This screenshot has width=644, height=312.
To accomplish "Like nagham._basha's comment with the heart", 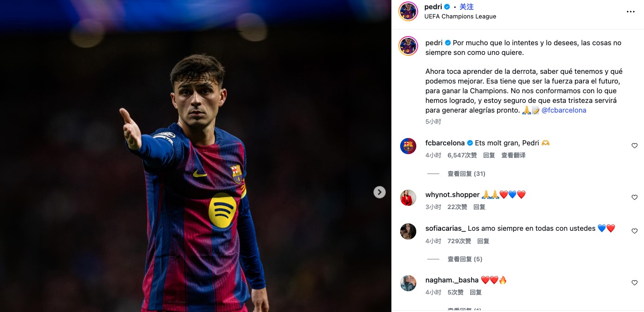I will click(634, 283).
